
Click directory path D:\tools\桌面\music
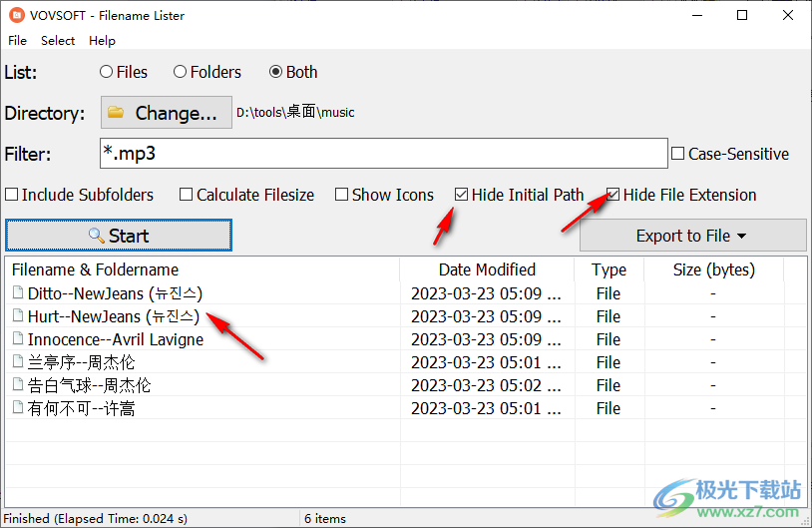(x=295, y=112)
